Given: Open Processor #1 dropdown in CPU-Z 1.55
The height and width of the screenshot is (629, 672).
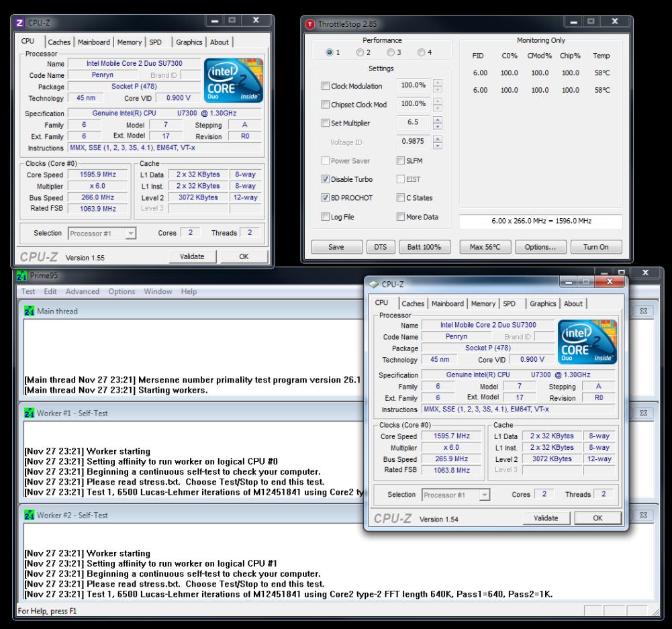Looking at the screenshot, I should 131,234.
